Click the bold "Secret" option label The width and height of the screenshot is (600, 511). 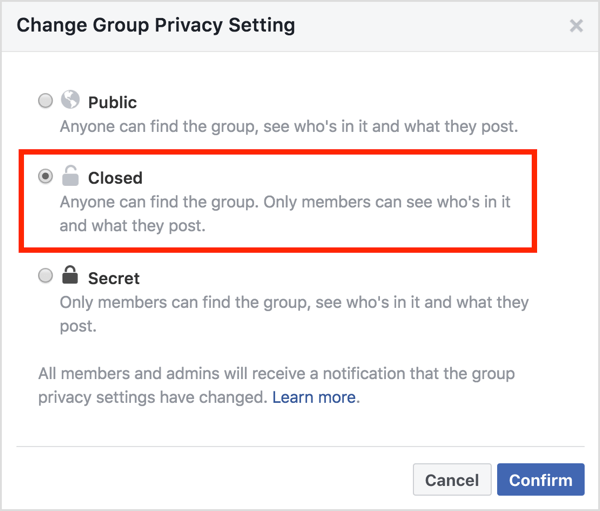click(x=114, y=278)
